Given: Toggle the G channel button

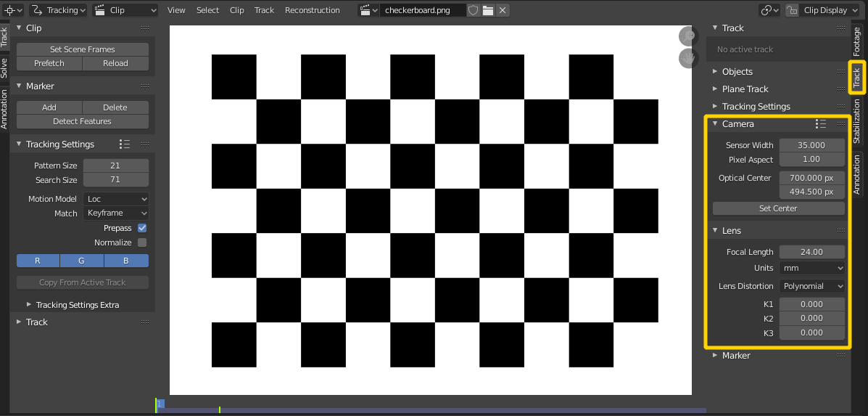Looking at the screenshot, I should click(x=82, y=261).
